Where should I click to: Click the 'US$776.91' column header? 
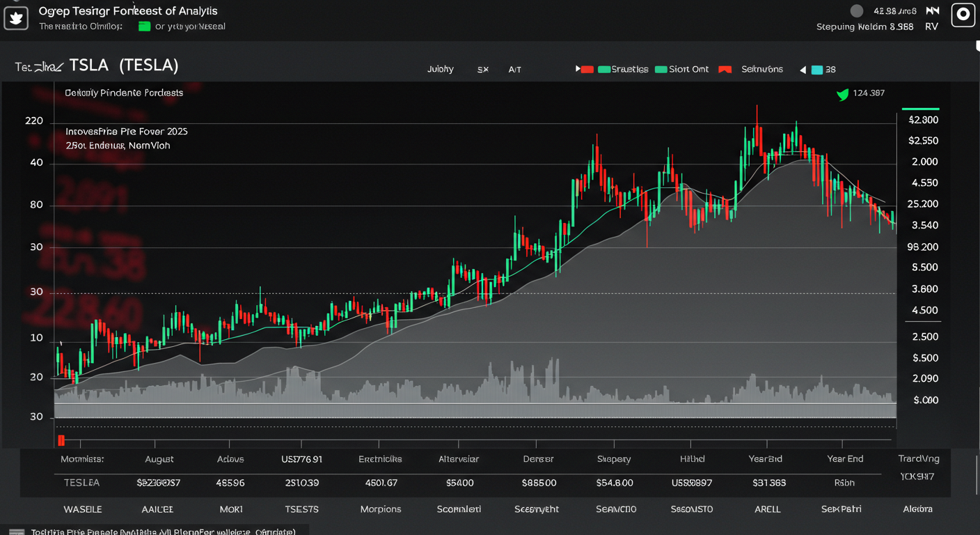301,459
